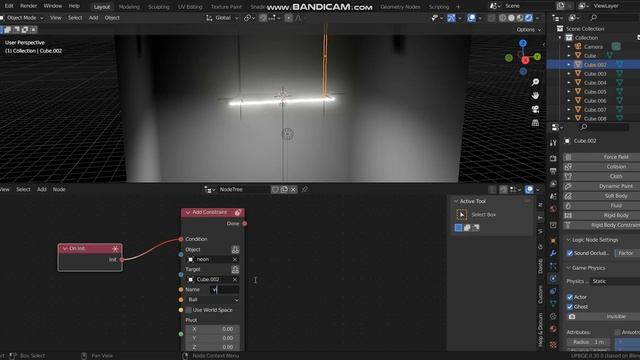This screenshot has width=640, height=360.
Task: Collapse the Add Constraint node
Action: pos(188,212)
